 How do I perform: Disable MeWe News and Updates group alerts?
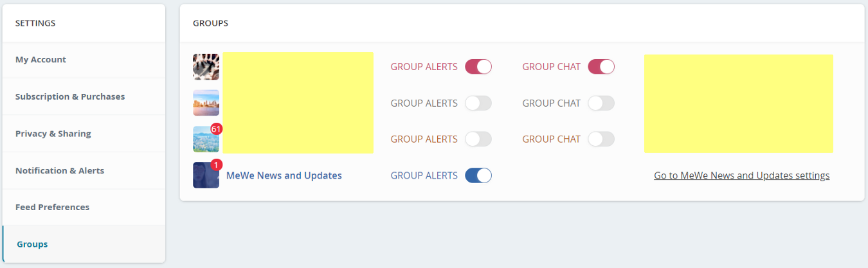[478, 175]
